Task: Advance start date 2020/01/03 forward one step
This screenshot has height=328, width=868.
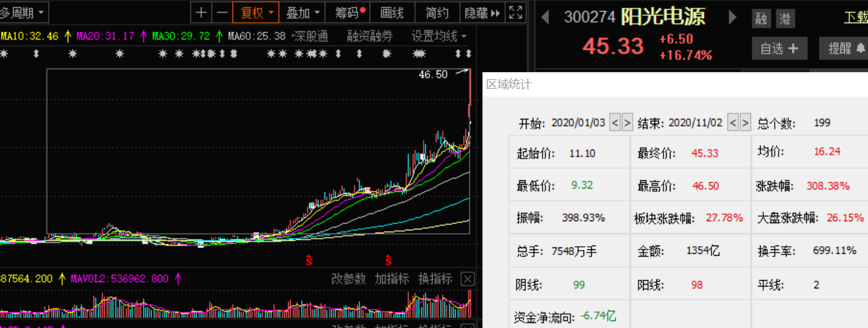Action: click(x=628, y=123)
